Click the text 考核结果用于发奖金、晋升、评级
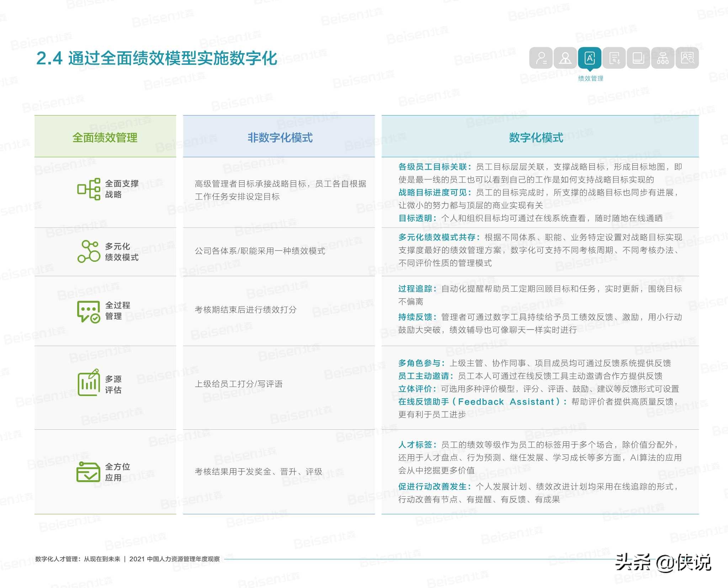 259,472
